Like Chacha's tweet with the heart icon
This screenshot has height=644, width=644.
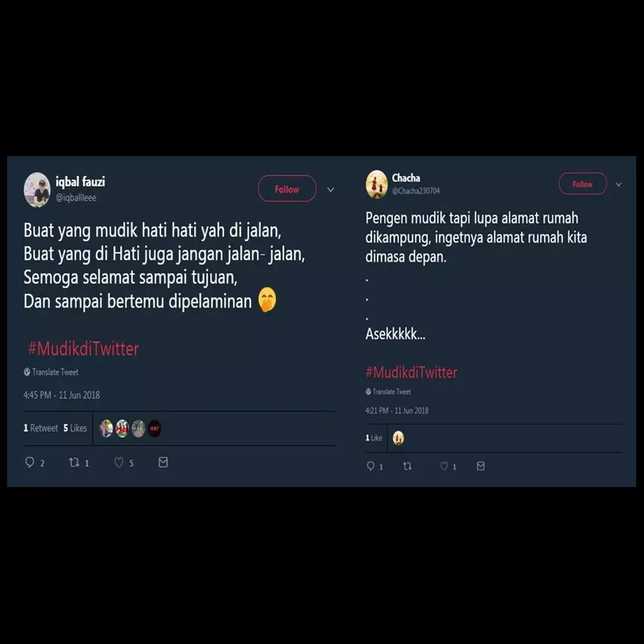pyautogui.click(x=444, y=466)
